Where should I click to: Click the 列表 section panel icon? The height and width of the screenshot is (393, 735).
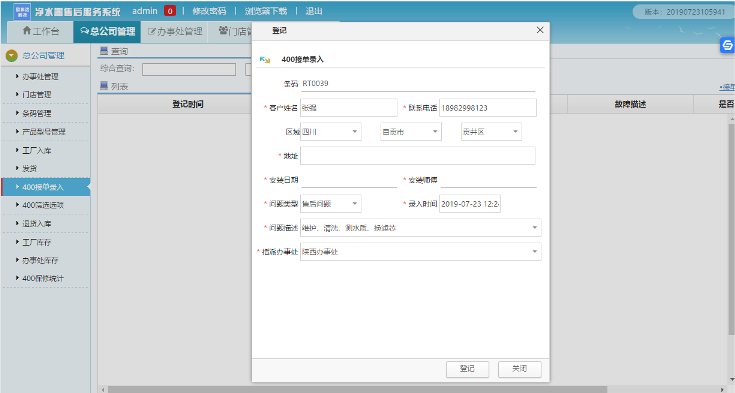(104, 86)
